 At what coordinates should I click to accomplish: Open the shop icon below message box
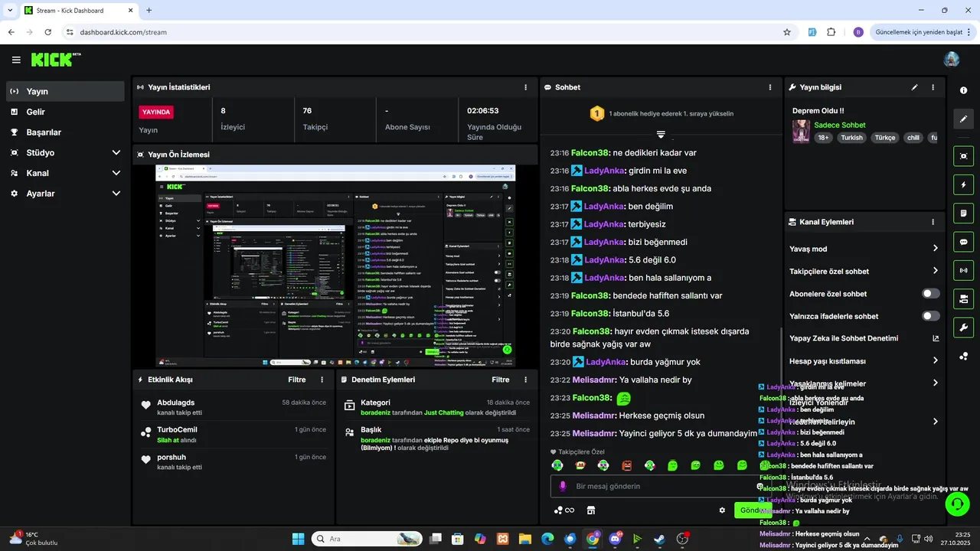(591, 510)
